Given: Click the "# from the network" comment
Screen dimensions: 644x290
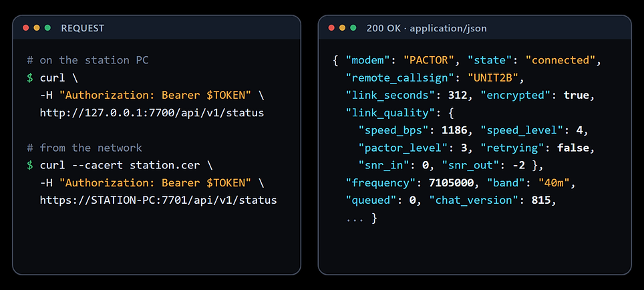Looking at the screenshot, I should click(85, 148).
